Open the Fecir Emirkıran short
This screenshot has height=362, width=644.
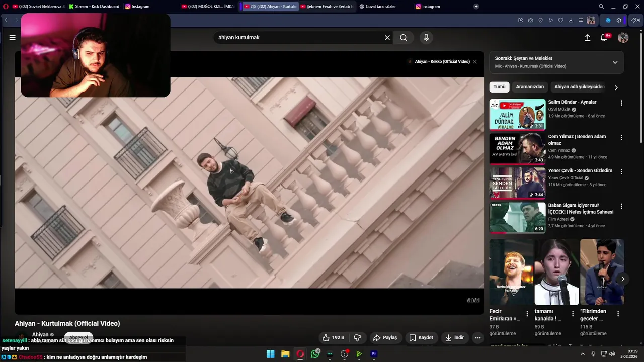pyautogui.click(x=512, y=272)
